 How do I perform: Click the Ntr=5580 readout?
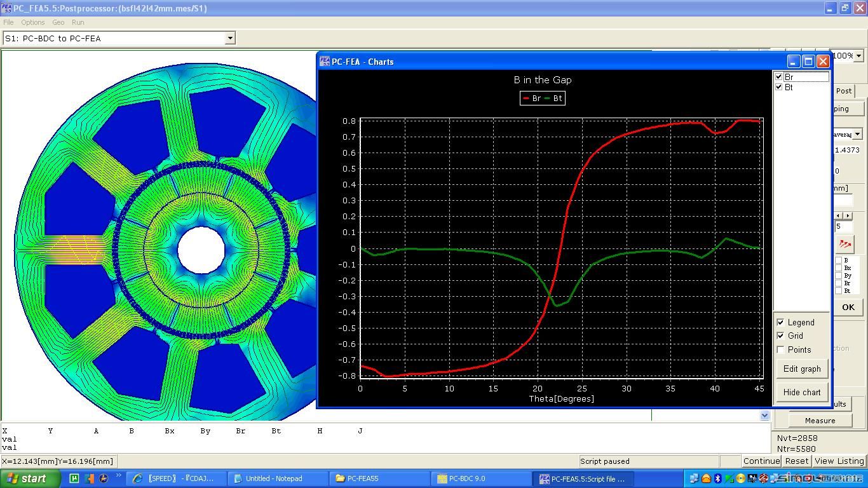click(796, 449)
